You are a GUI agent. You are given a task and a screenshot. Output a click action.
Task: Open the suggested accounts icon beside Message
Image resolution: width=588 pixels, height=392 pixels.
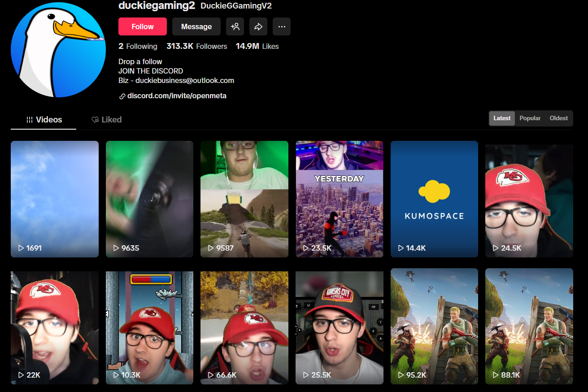(235, 26)
